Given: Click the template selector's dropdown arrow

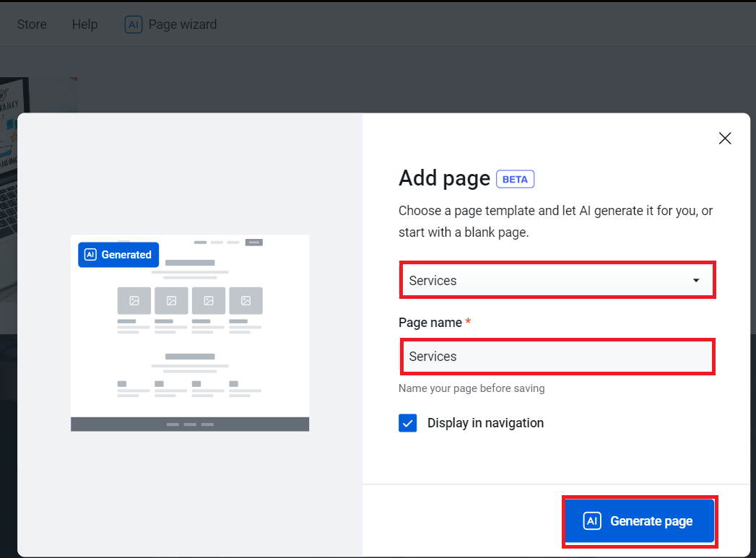Looking at the screenshot, I should [696, 281].
